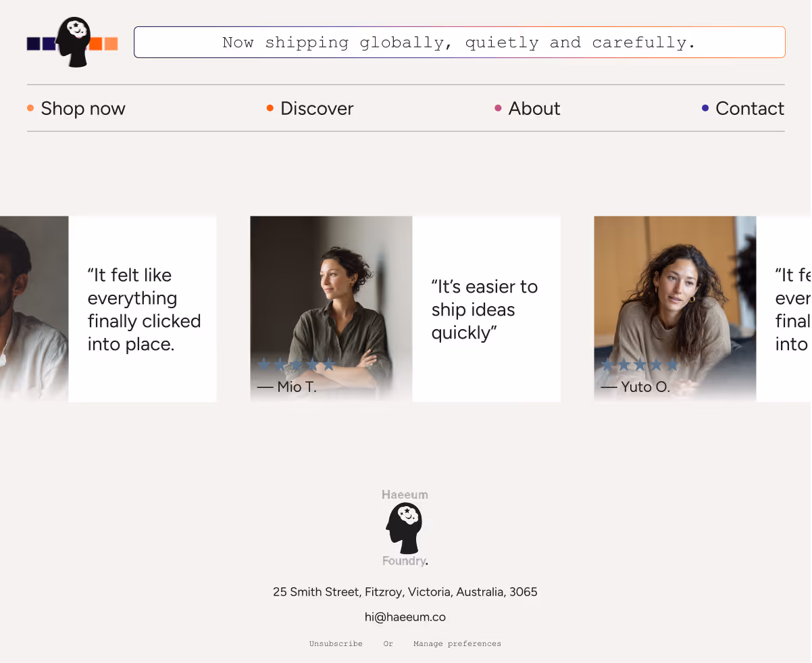The height and width of the screenshot is (663, 812).
Task: Click the star rating above Mio T.
Action: 297,365
